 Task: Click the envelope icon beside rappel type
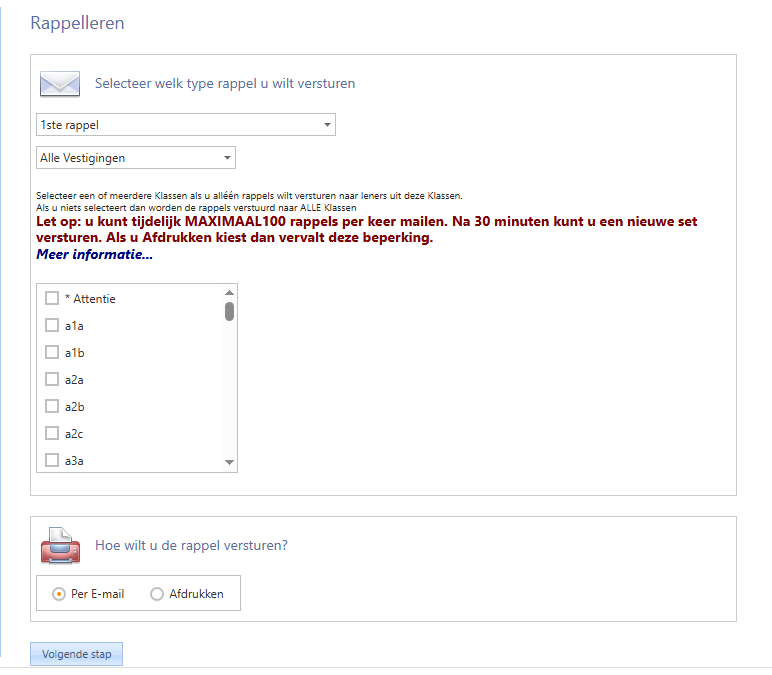pyautogui.click(x=59, y=83)
